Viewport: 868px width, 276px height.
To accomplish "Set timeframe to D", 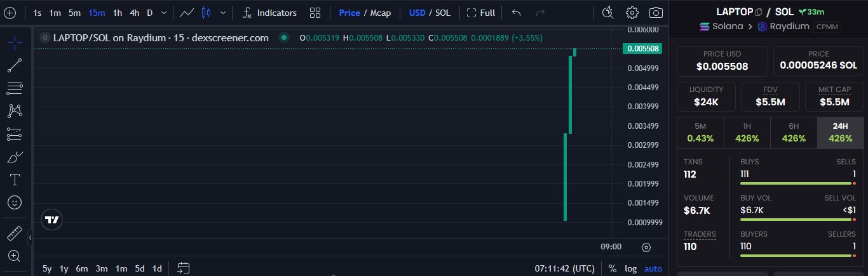I will [x=150, y=13].
